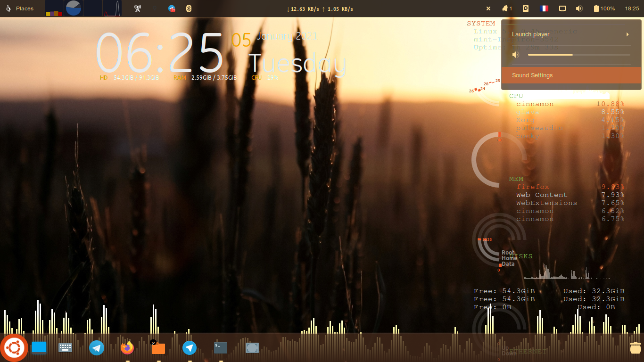Click the network speed indicator 12.63 KB/s
The image size is (644, 362).
pyautogui.click(x=320, y=9)
